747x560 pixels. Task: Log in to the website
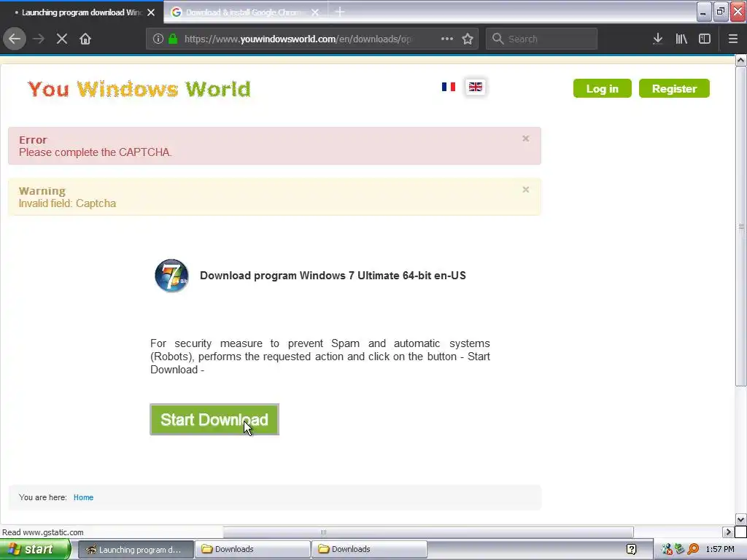(602, 88)
